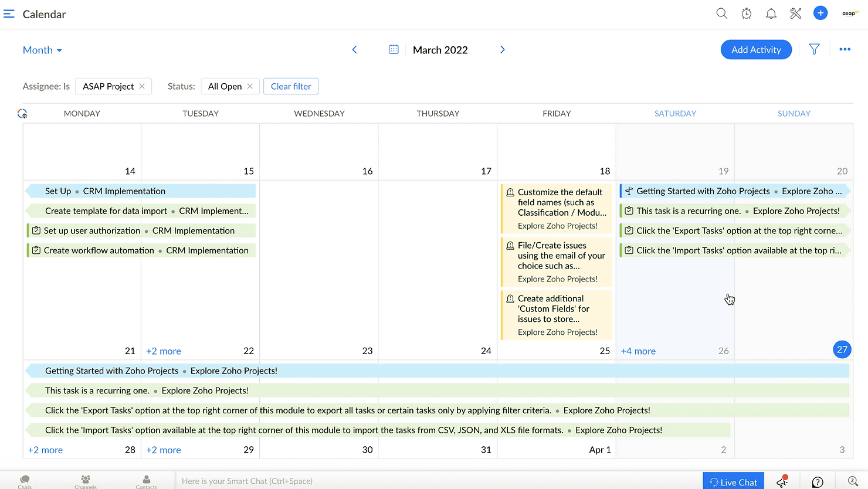Go to previous month arrow
The height and width of the screenshot is (489, 868).
[354, 50]
